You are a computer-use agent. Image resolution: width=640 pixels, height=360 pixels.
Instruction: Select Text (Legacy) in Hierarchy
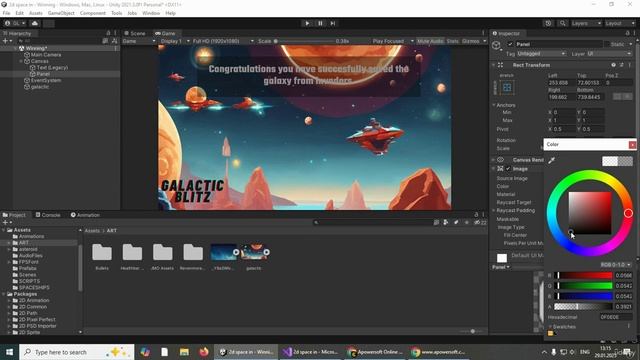(x=52, y=67)
